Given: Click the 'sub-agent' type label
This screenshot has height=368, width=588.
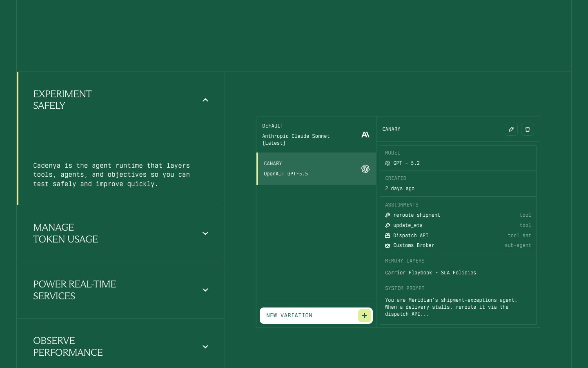Looking at the screenshot, I should 518,245.
